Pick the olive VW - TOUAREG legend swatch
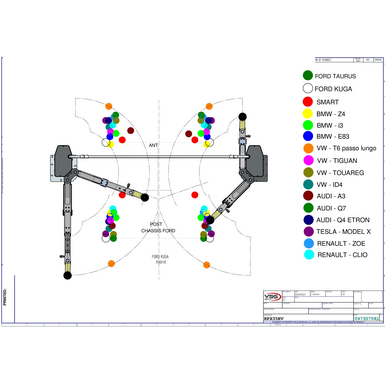Image resolution: width=385 pixels, height=385 pixels. (x=309, y=172)
